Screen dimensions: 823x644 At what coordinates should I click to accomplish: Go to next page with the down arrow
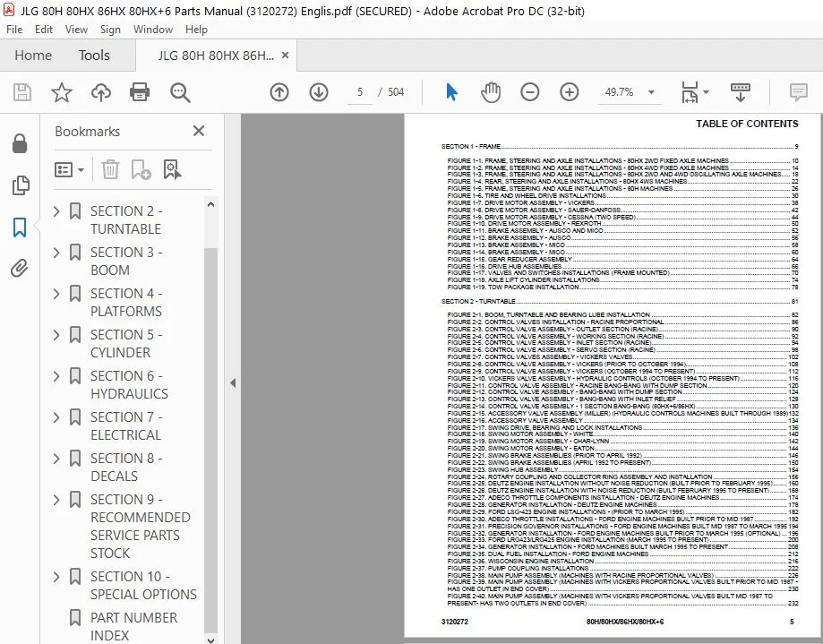(x=319, y=92)
